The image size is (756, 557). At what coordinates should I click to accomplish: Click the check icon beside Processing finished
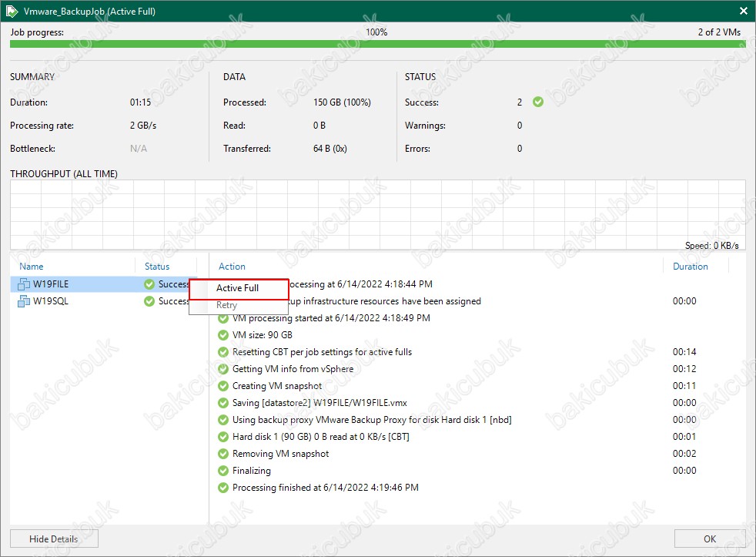point(222,488)
